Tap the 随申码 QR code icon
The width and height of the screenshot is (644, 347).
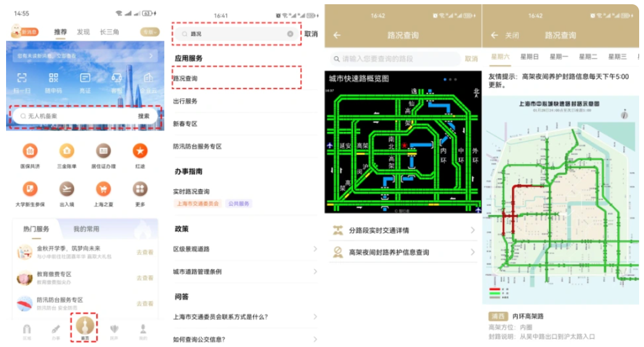point(53,78)
